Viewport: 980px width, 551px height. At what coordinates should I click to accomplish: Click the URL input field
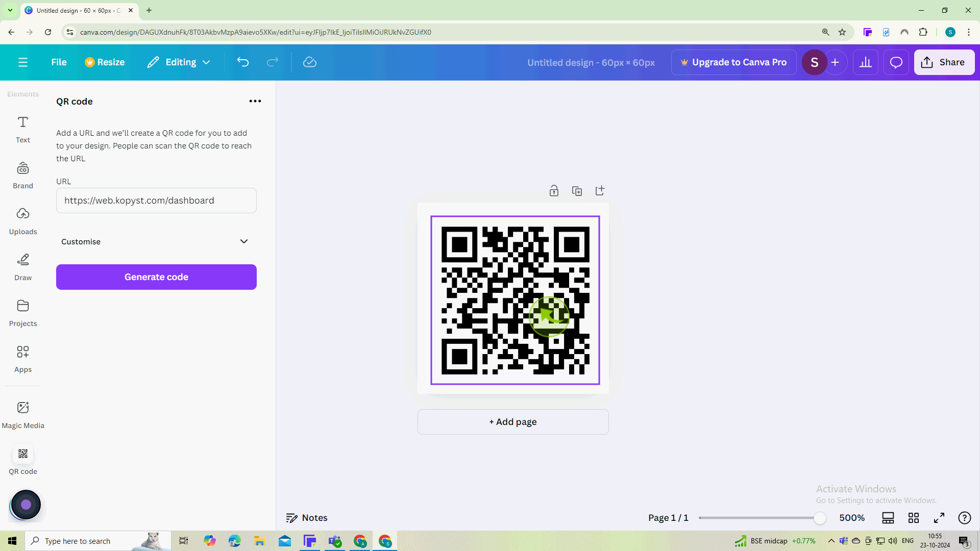tap(156, 201)
